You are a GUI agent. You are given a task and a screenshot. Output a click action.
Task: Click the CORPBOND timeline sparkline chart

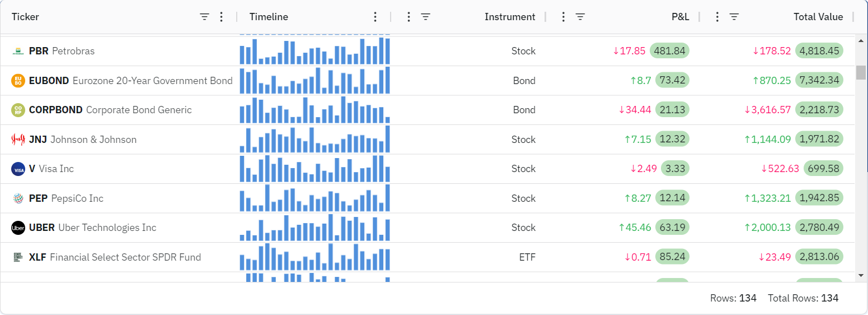click(315, 110)
